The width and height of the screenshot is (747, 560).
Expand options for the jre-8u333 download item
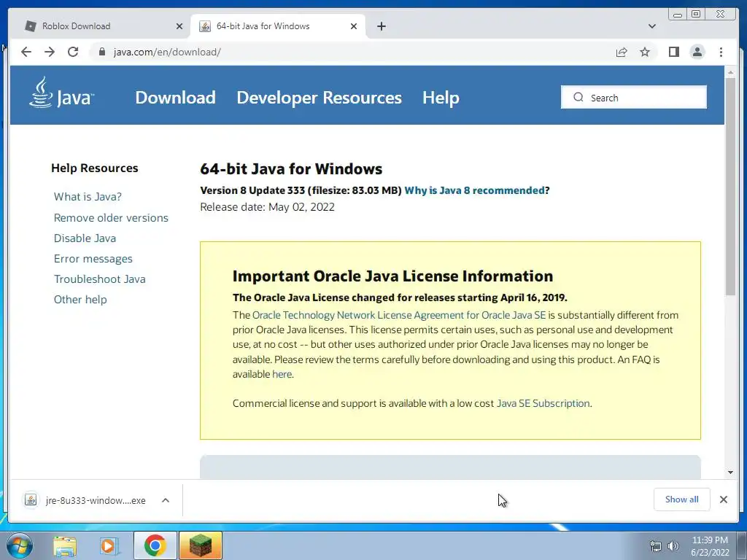(x=166, y=500)
